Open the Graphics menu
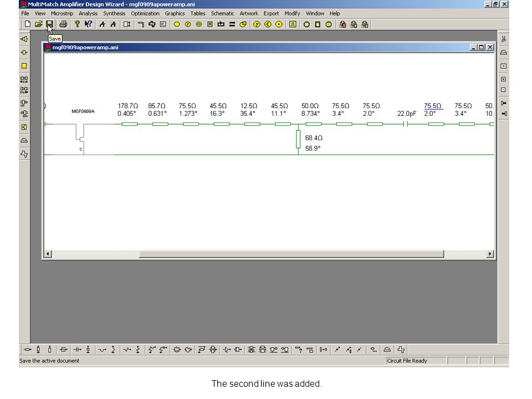The width and height of the screenshot is (532, 399). click(x=175, y=13)
